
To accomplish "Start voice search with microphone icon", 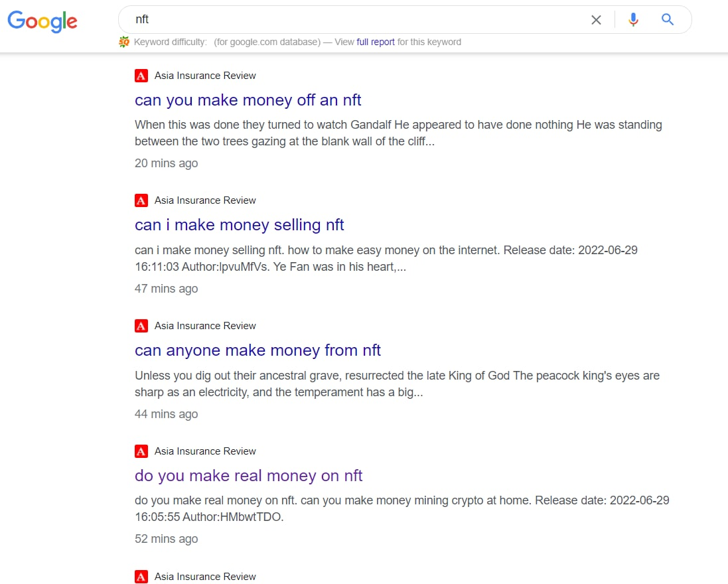I will click(633, 19).
